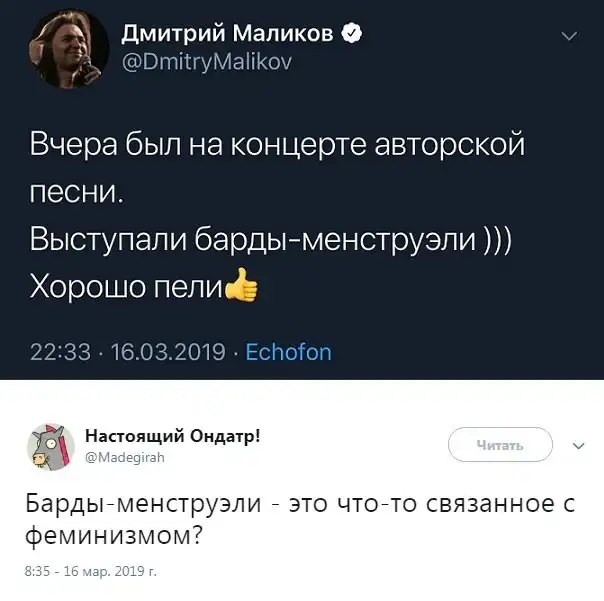The height and width of the screenshot is (601, 604).
Task: Open the @DmitryMalikov handle link
Action: coord(207,62)
